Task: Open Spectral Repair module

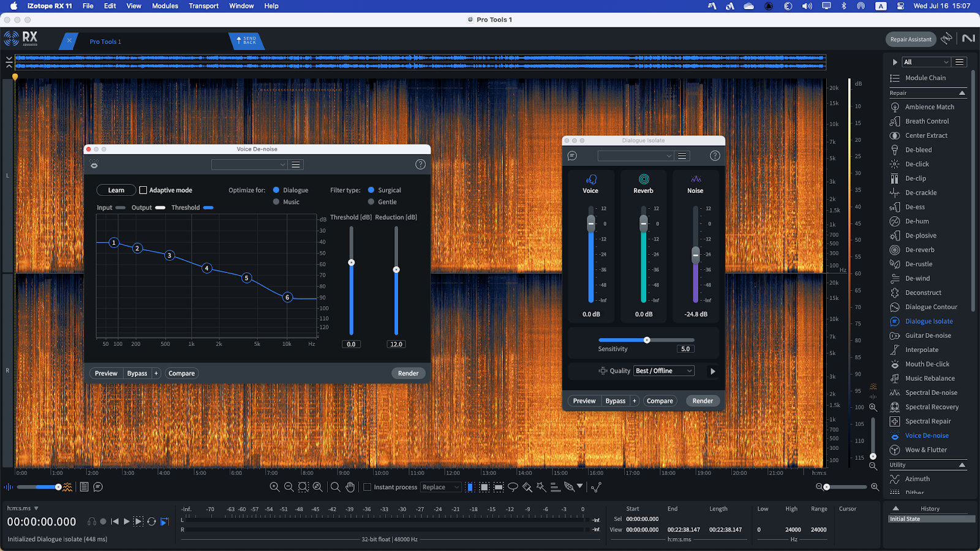Action: (928, 421)
